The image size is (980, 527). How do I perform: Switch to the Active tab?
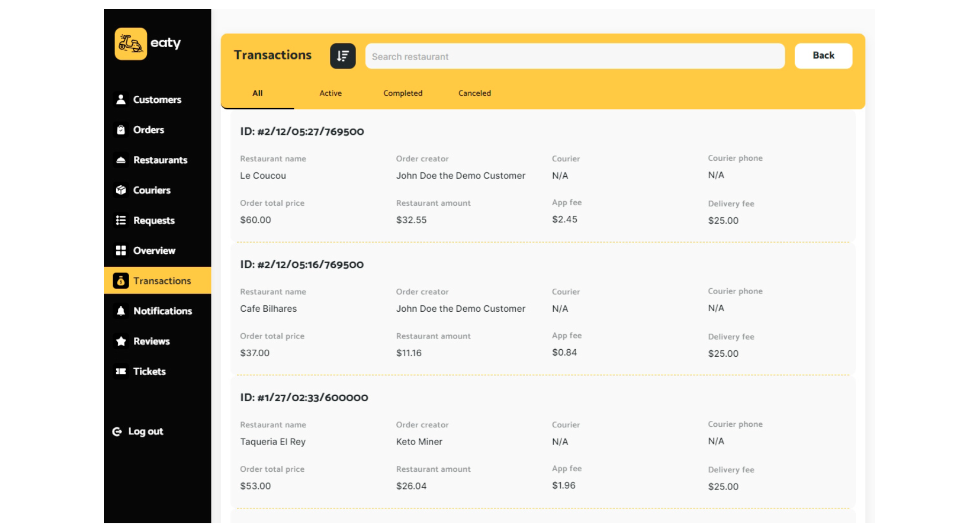(330, 93)
